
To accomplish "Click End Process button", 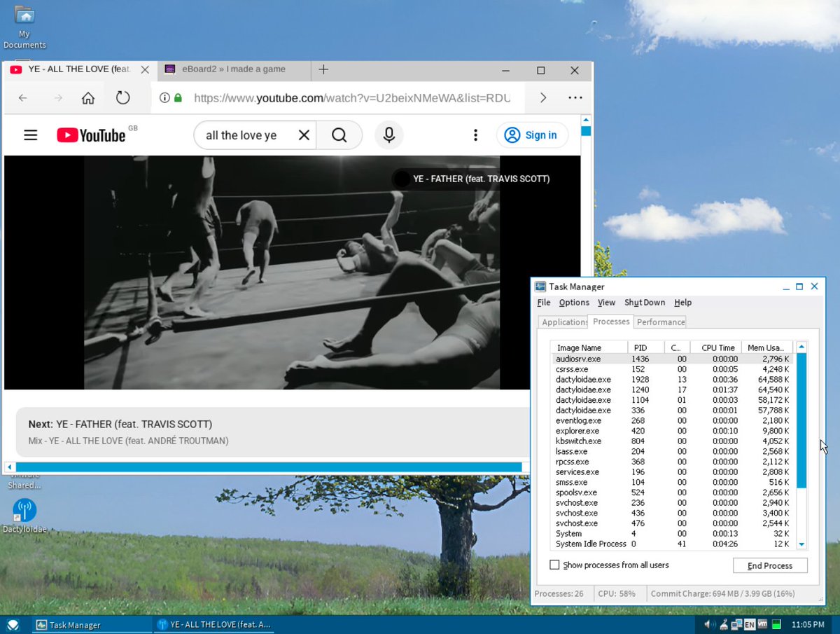I will [770, 565].
